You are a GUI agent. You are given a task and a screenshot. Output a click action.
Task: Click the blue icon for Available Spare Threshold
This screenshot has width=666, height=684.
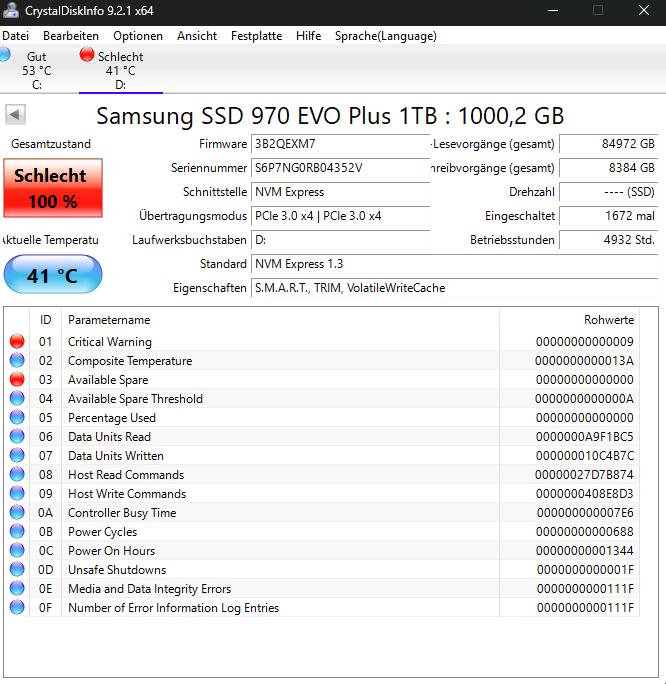point(17,398)
